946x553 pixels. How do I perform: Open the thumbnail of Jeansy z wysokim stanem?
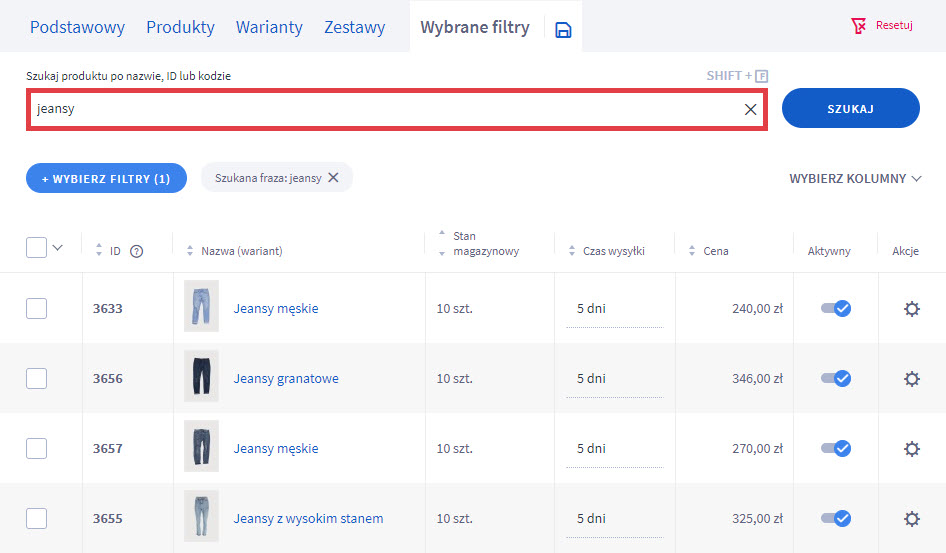coord(202,516)
